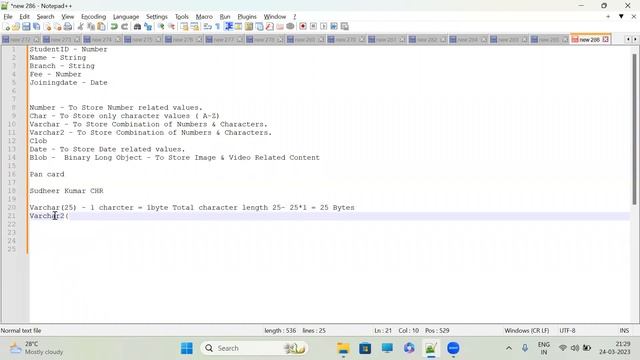Create a new document with toolbar New icon
Viewport: 640px width, 360px height.
click(7, 27)
